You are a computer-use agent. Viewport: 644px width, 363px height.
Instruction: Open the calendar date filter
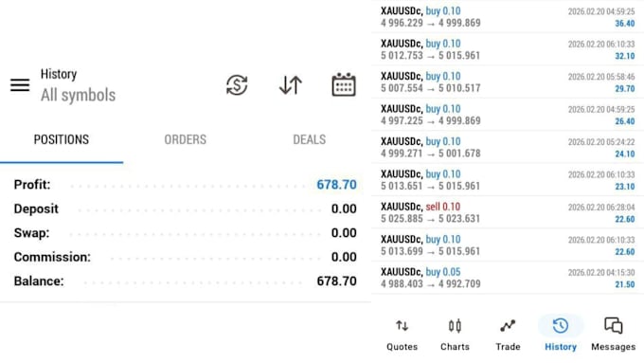pyautogui.click(x=344, y=84)
